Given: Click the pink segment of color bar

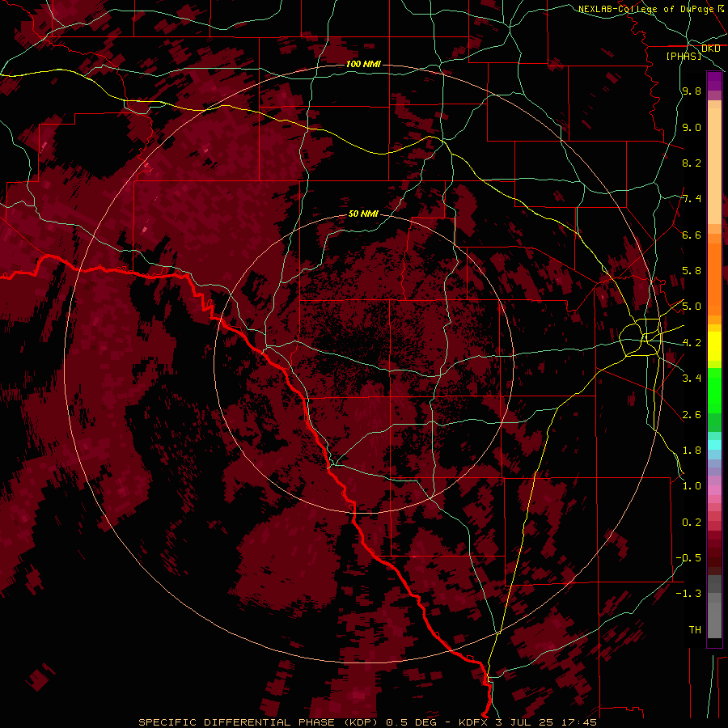Looking at the screenshot, I should pyautogui.click(x=714, y=490).
